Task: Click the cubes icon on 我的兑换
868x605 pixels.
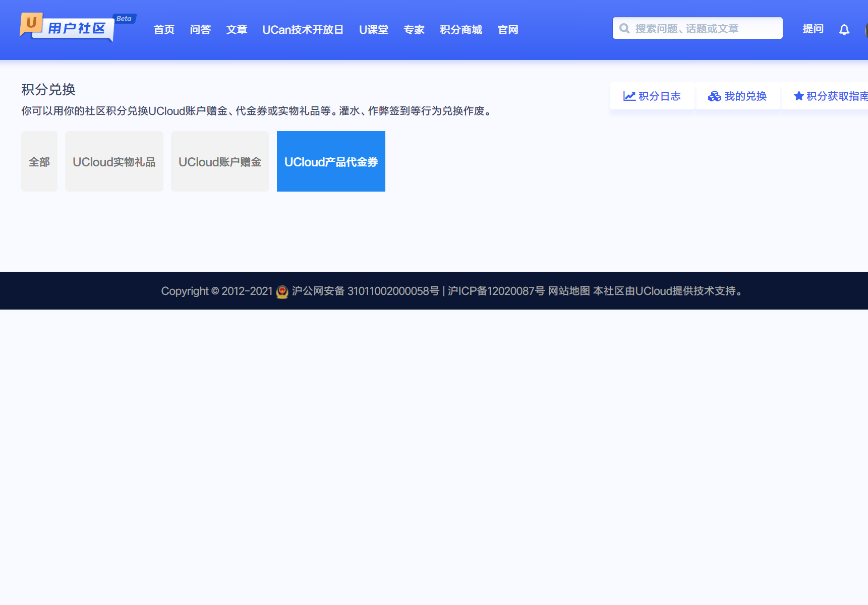Action: (715, 96)
